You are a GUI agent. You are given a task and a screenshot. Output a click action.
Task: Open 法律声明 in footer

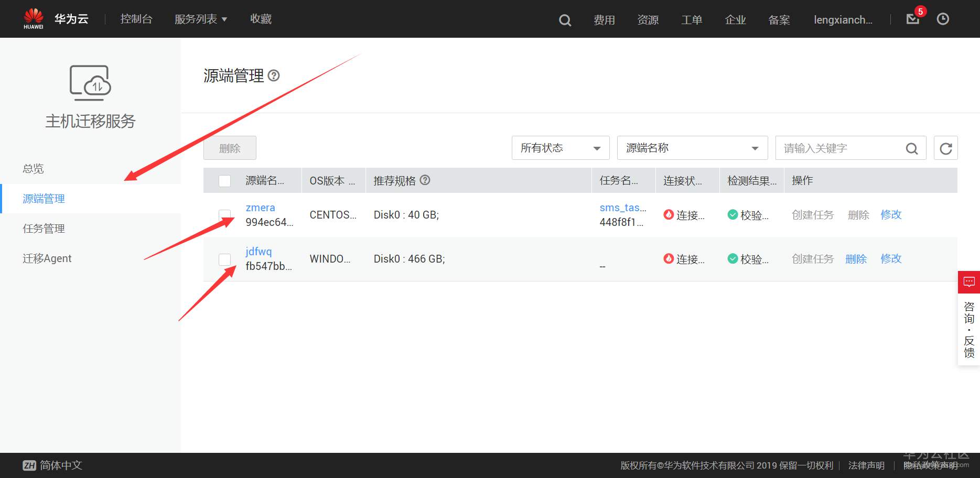(x=866, y=465)
